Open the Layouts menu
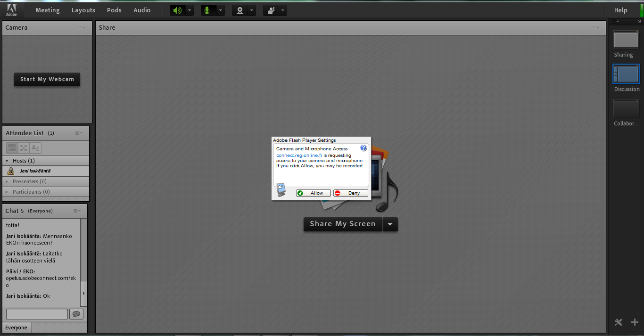 tap(83, 10)
